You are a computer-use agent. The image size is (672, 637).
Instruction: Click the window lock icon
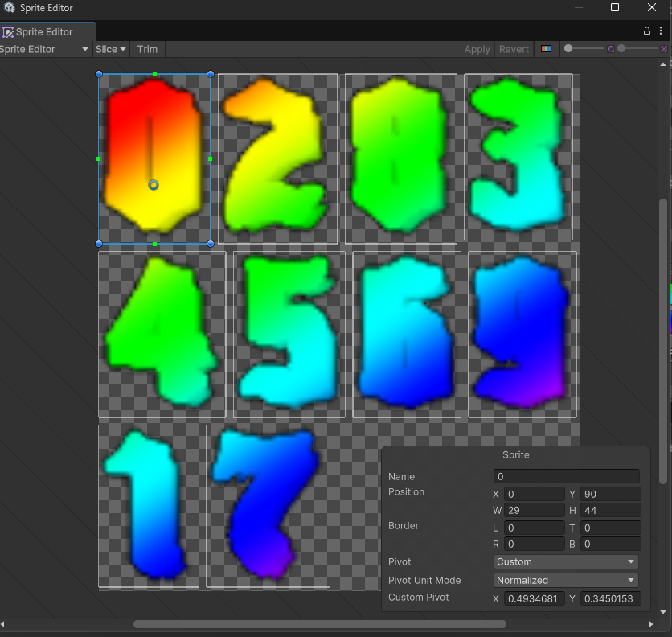point(647,31)
